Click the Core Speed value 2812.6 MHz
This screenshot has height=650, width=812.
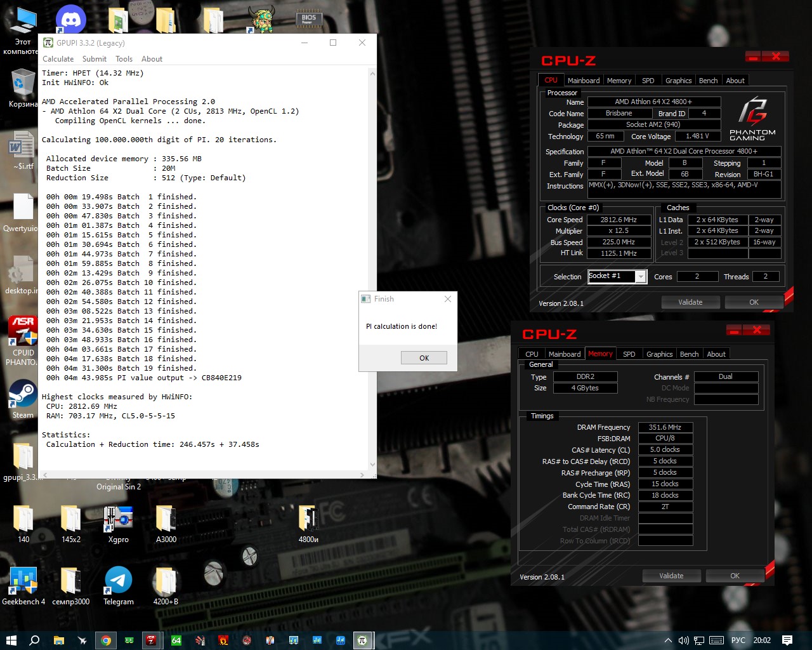point(619,220)
